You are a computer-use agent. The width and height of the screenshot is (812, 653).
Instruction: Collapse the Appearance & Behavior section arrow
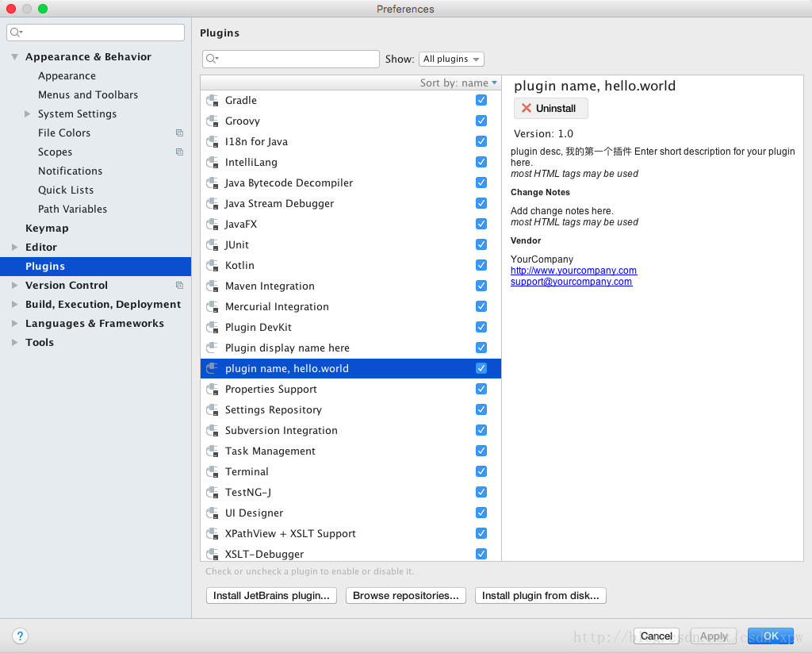(14, 57)
